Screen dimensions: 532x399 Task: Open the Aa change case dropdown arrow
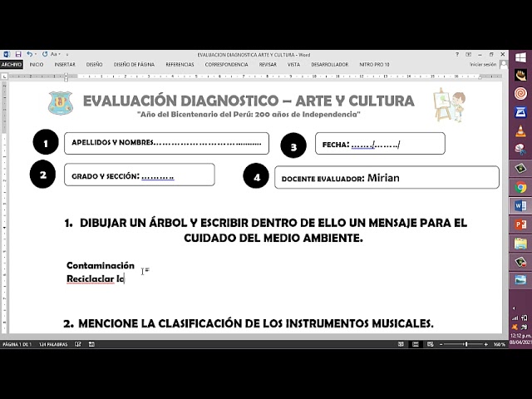click(x=59, y=54)
